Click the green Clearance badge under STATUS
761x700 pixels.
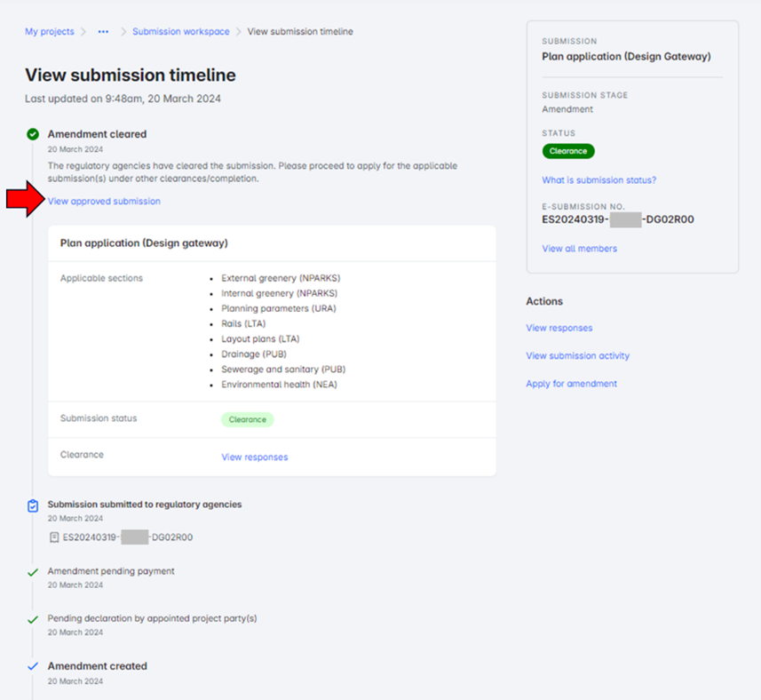click(x=568, y=151)
